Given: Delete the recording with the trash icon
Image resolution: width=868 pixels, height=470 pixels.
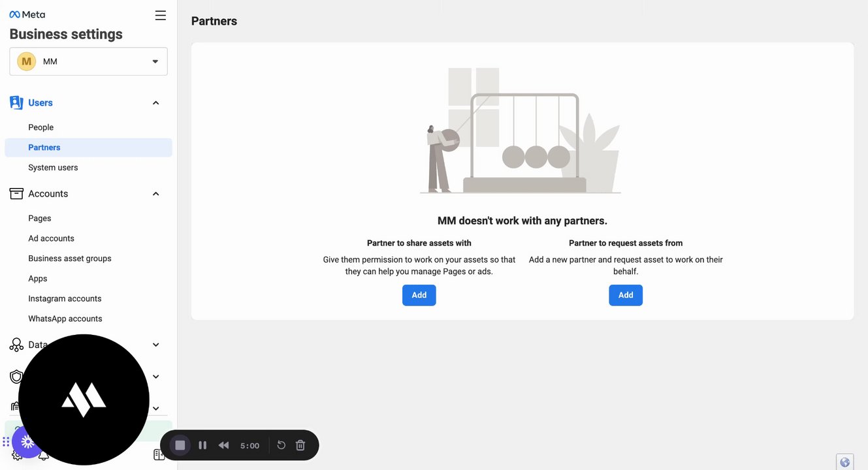Looking at the screenshot, I should pos(300,445).
